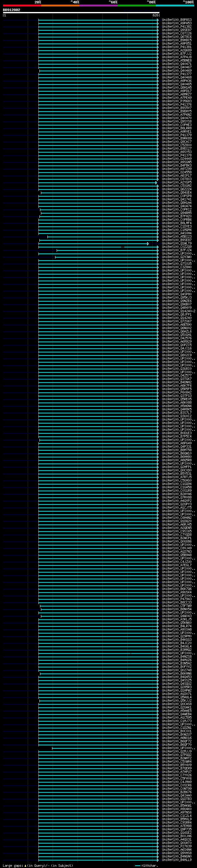Select hit label UniRef100_P41376

pos(177,104)
